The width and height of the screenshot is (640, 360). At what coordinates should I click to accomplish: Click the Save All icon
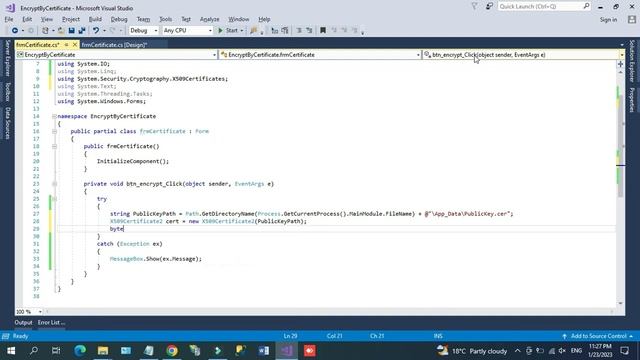tap(82, 31)
